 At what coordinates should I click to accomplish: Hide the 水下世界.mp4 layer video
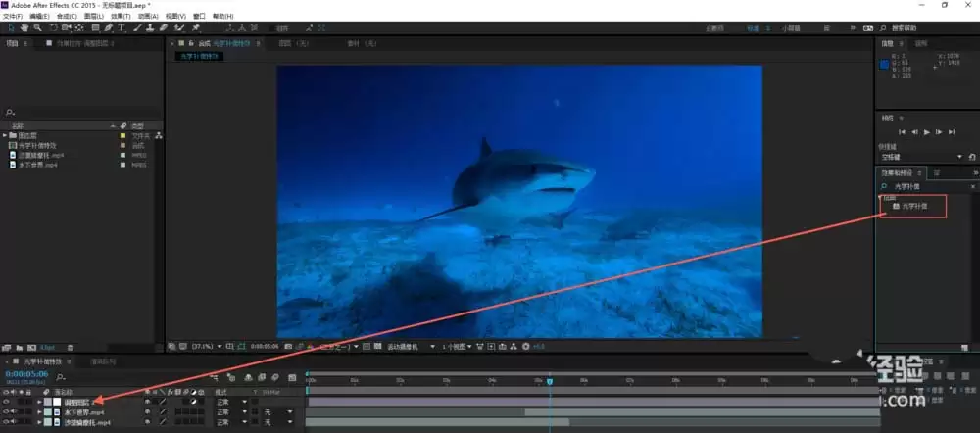click(x=6, y=412)
